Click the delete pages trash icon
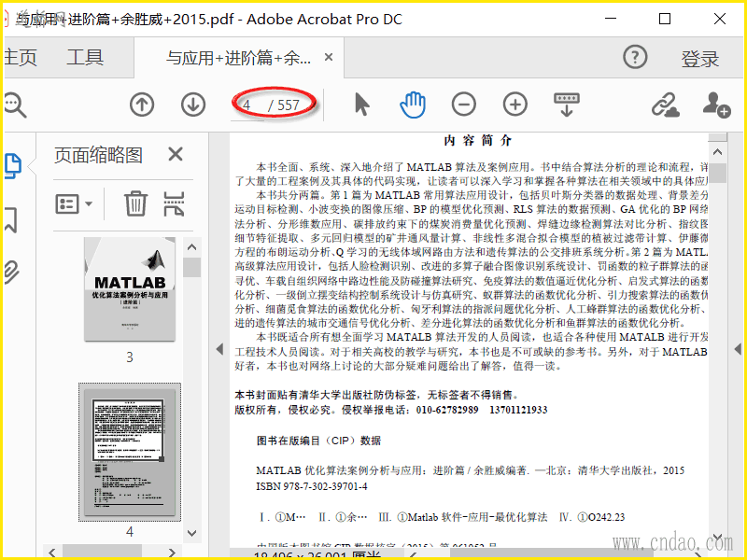Viewport: 747px width, 560px height. [135, 203]
